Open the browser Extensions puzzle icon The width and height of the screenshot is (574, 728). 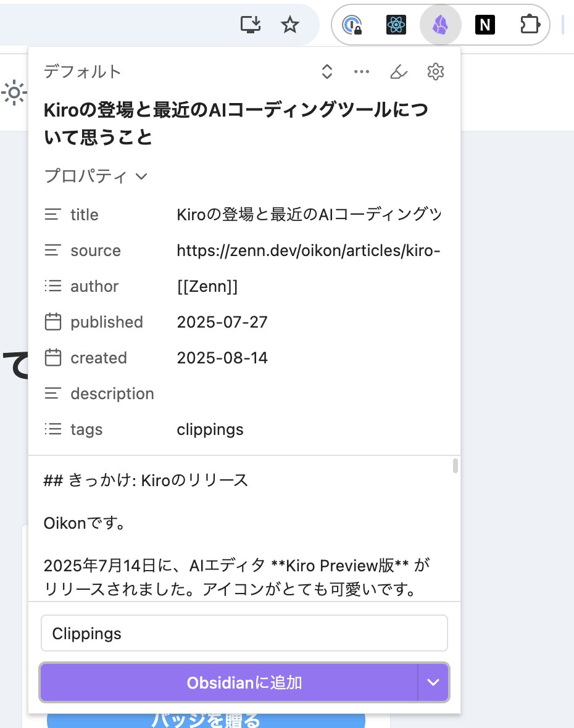pos(530,25)
